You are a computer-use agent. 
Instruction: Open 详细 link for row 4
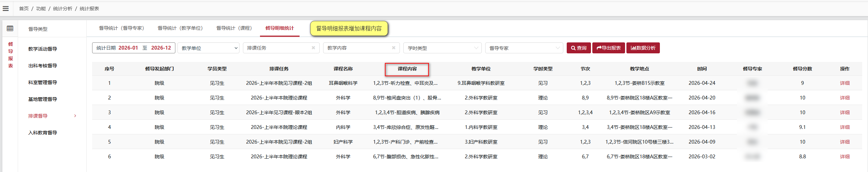[845, 127]
